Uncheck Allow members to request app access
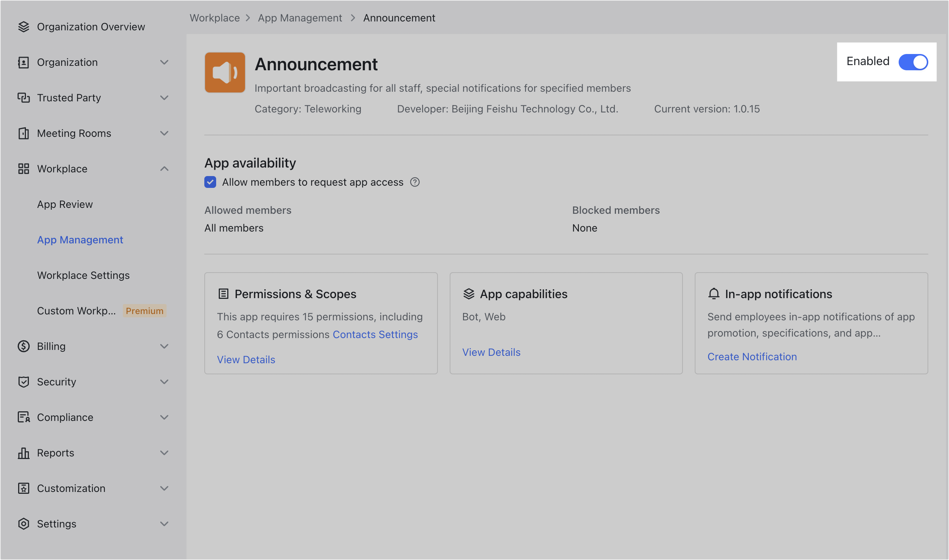Screen dimensions: 949x560 [x=210, y=182]
